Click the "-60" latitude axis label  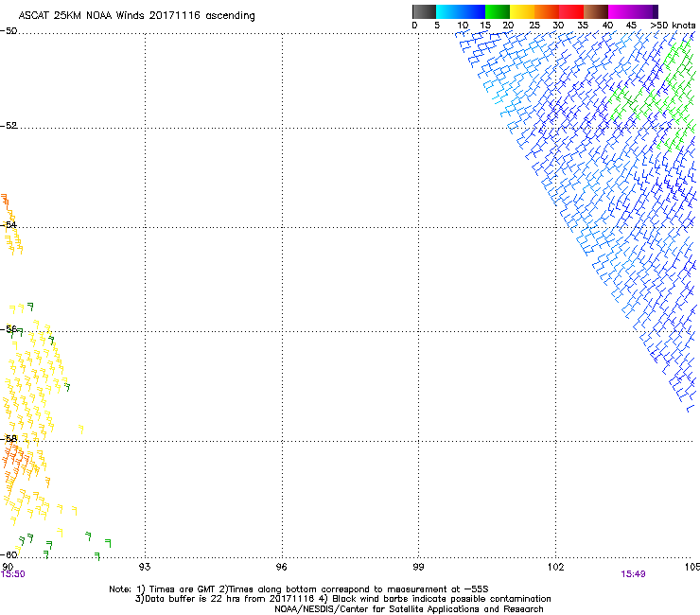pos(9,554)
